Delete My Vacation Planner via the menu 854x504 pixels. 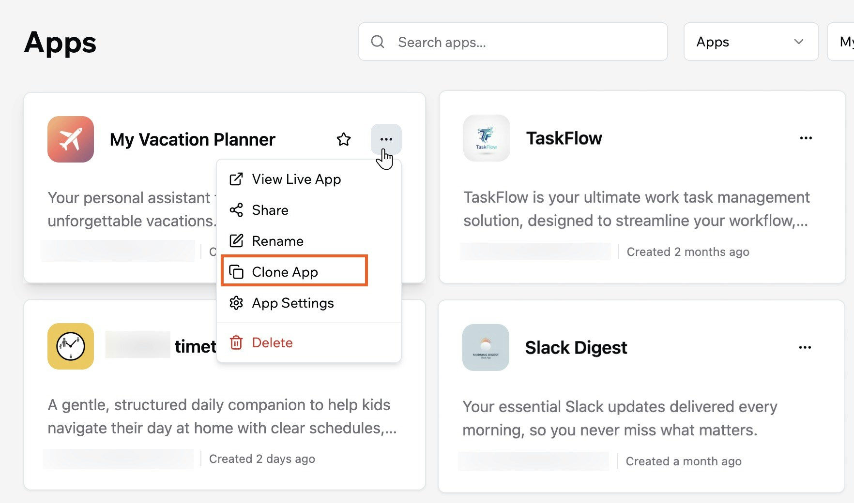pos(272,342)
